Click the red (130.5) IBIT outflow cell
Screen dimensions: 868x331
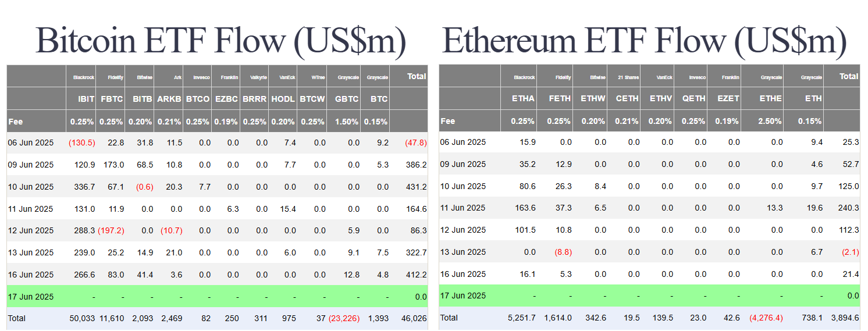coord(82,143)
